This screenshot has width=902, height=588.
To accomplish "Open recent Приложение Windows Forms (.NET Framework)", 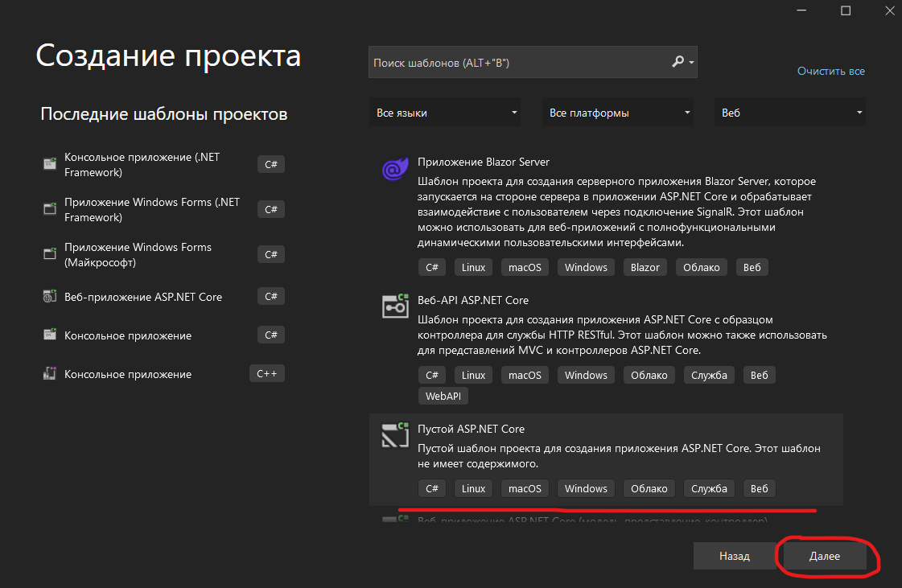I will [164, 209].
